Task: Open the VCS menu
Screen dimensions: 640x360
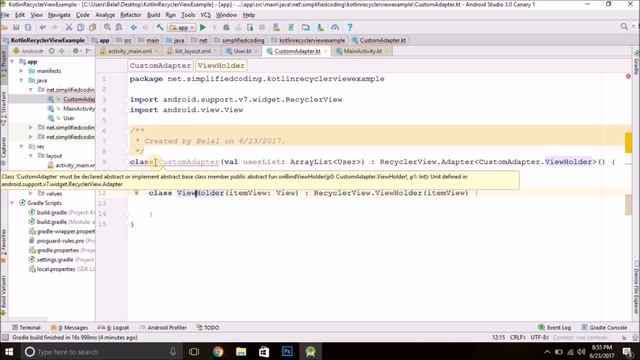Action: [206, 15]
